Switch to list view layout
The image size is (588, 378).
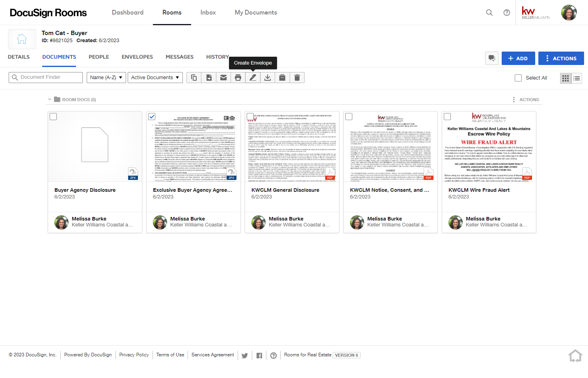click(x=577, y=78)
